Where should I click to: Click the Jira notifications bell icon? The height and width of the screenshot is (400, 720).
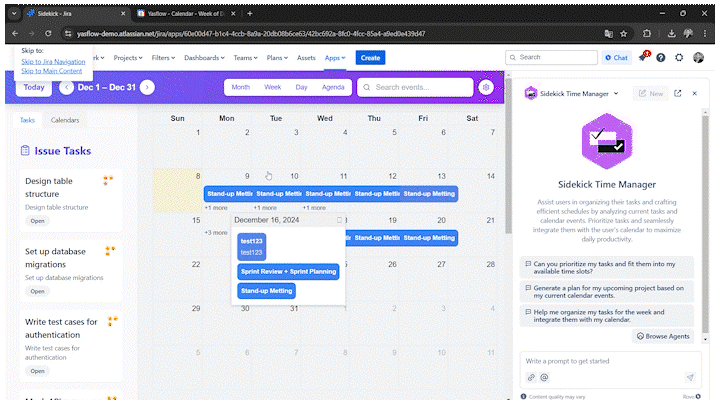643,57
